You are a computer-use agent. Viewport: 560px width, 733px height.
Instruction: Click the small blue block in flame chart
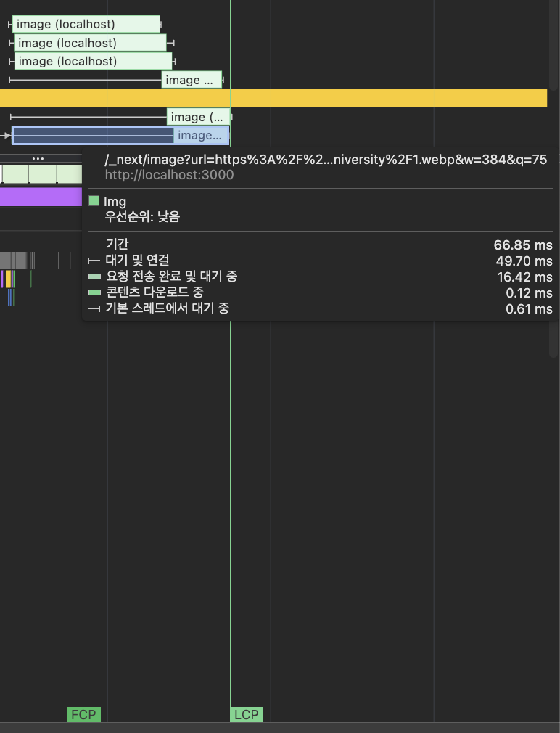click(11, 297)
